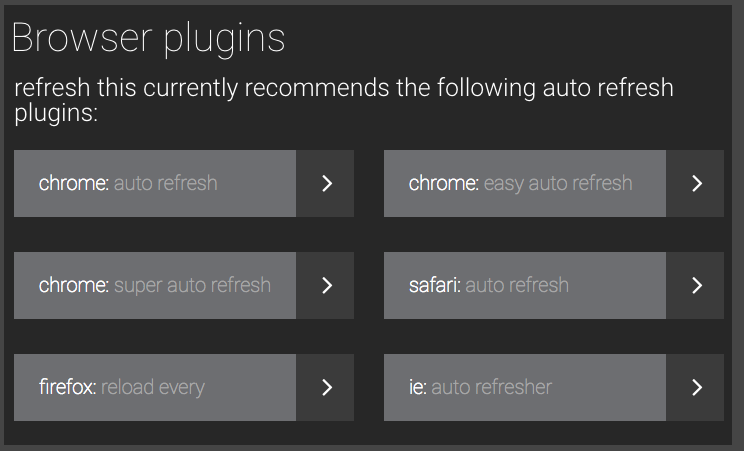Hit the arrow beside firefox: reload every
Screen dimensions: 744x451
(326, 388)
